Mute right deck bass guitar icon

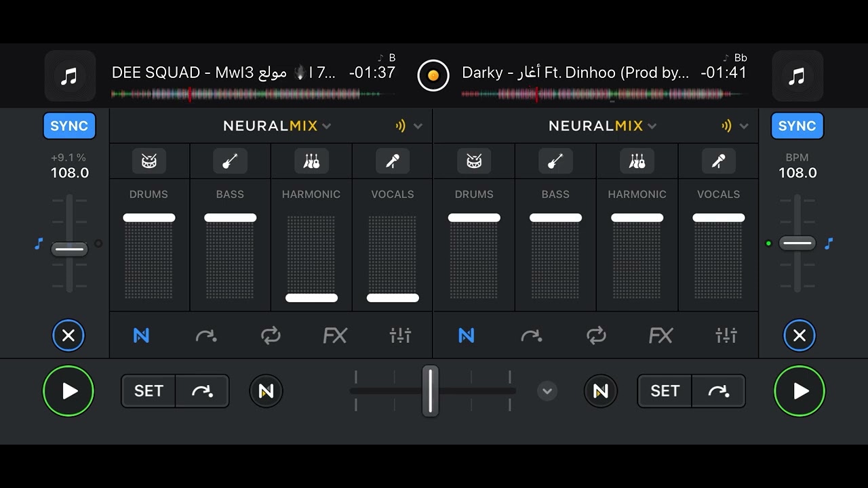[555, 161]
